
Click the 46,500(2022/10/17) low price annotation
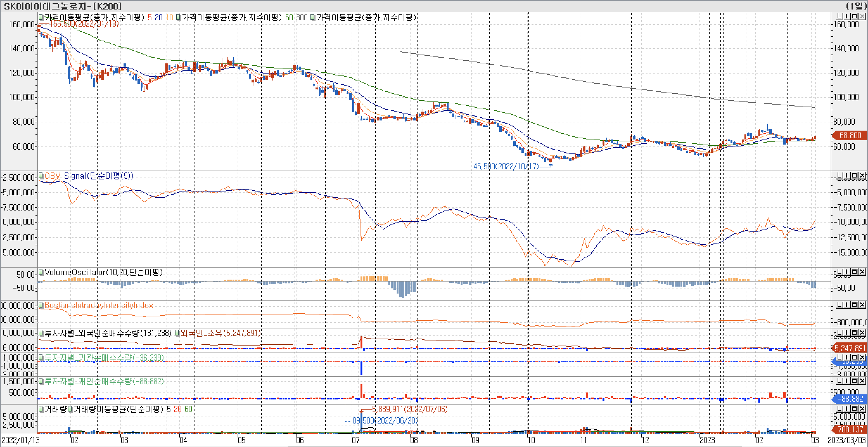click(x=506, y=166)
